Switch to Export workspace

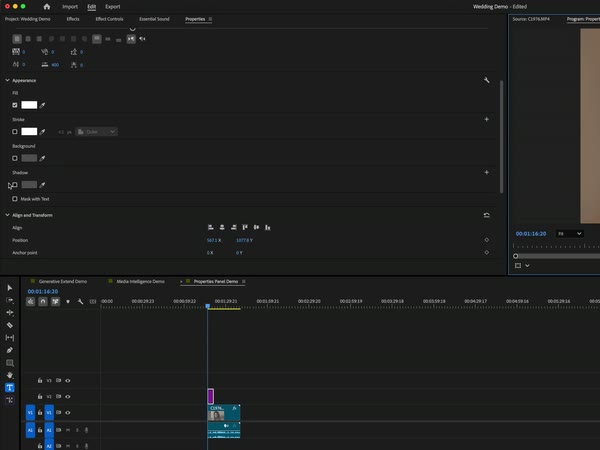click(x=112, y=7)
